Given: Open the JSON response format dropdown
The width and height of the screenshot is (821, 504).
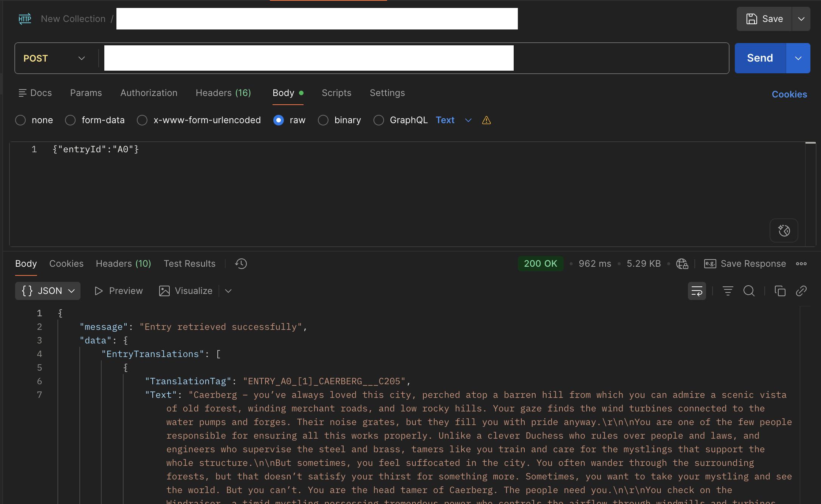Looking at the screenshot, I should coord(48,291).
